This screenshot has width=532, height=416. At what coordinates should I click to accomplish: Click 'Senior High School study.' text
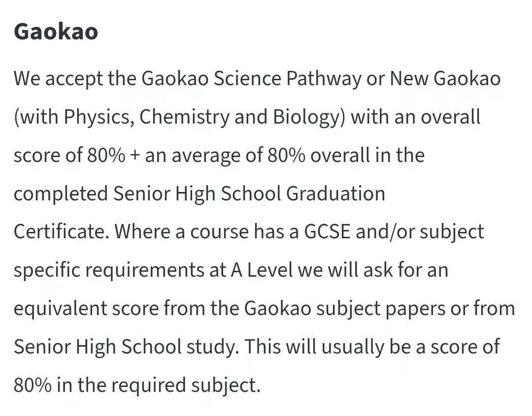click(127, 347)
